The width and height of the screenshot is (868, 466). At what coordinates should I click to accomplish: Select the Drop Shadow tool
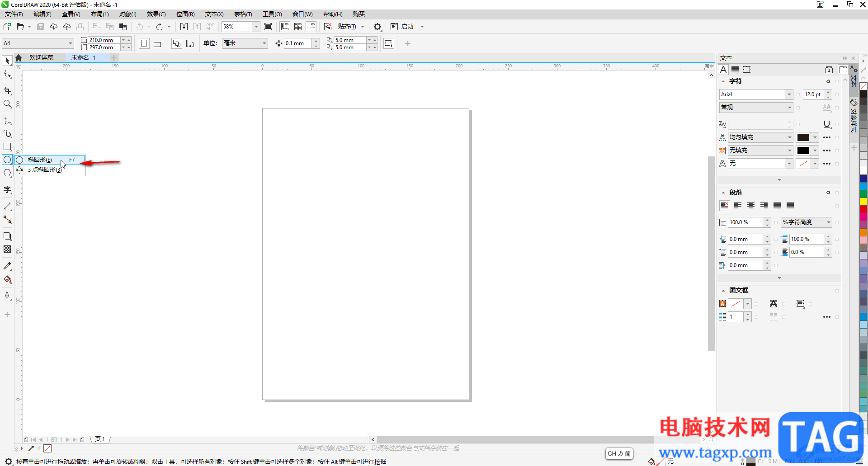pos(7,236)
